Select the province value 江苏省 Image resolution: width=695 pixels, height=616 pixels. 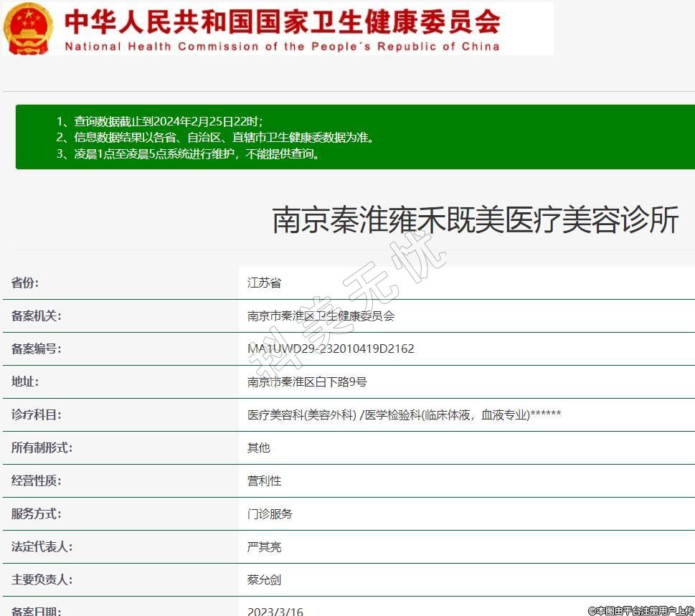(264, 283)
